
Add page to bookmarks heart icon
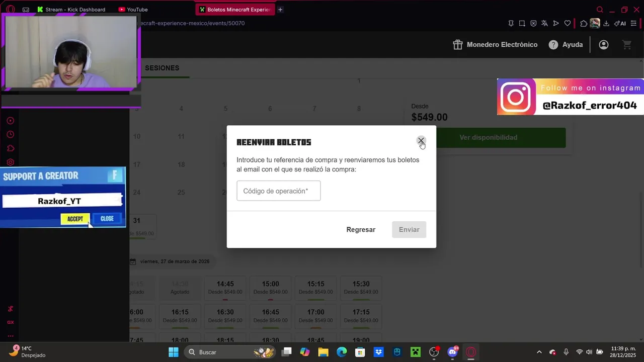click(568, 23)
